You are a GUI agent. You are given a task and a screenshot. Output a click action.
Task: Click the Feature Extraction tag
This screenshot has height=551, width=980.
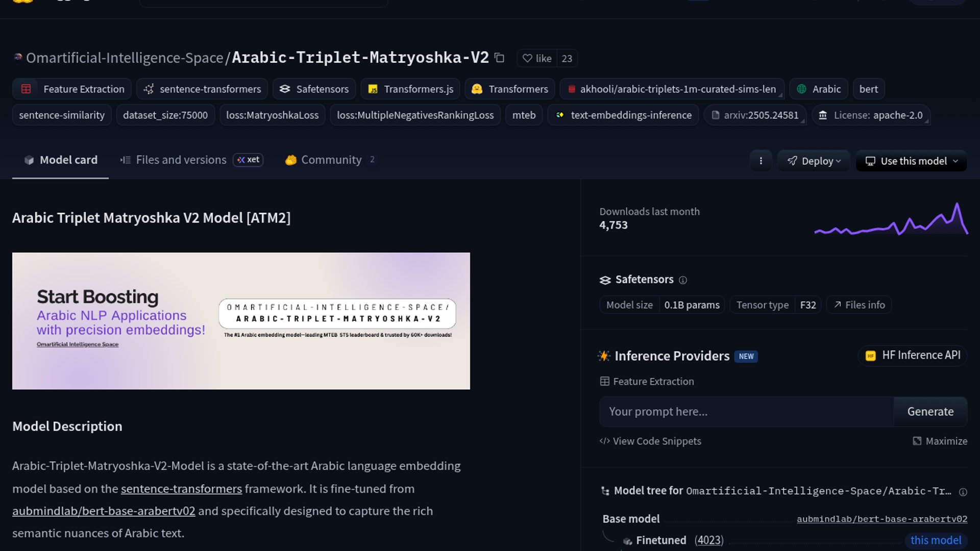72,89
